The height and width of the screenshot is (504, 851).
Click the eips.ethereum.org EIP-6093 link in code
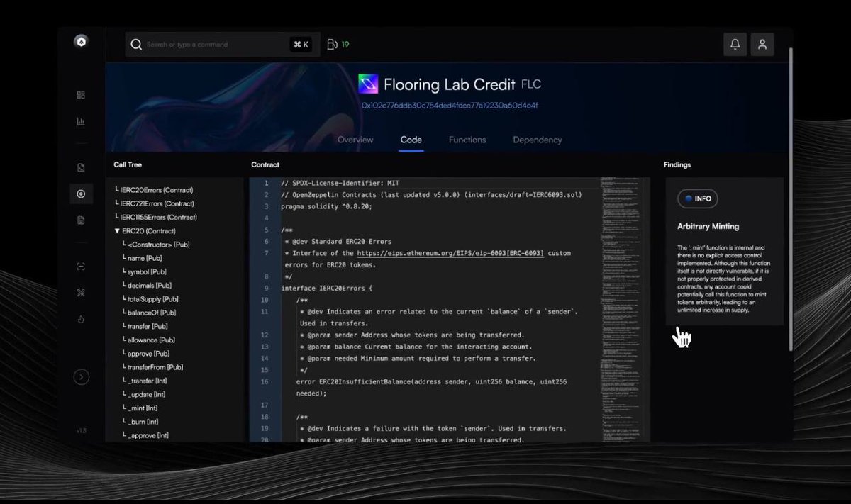(450, 253)
